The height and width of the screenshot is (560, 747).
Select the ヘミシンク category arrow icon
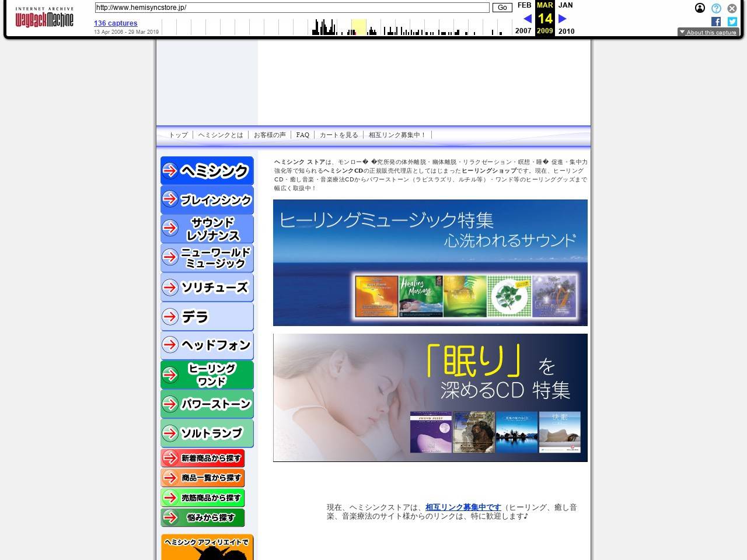[x=170, y=170]
